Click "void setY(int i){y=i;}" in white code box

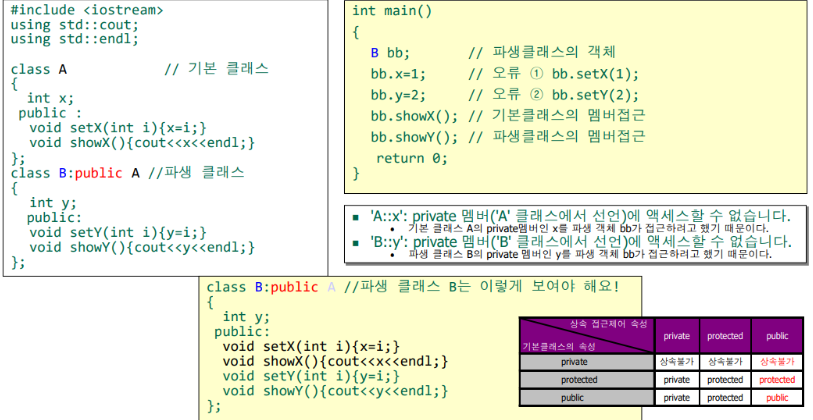[118, 232]
